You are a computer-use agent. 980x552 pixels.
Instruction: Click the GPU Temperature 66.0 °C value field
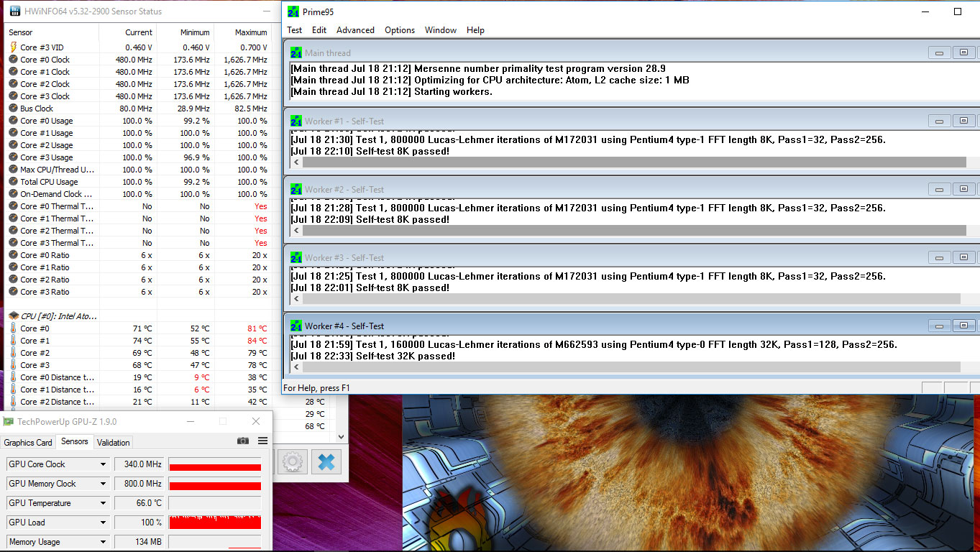coord(139,503)
